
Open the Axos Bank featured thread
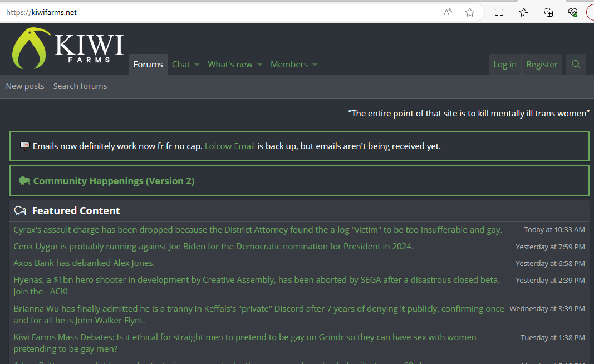point(84,263)
